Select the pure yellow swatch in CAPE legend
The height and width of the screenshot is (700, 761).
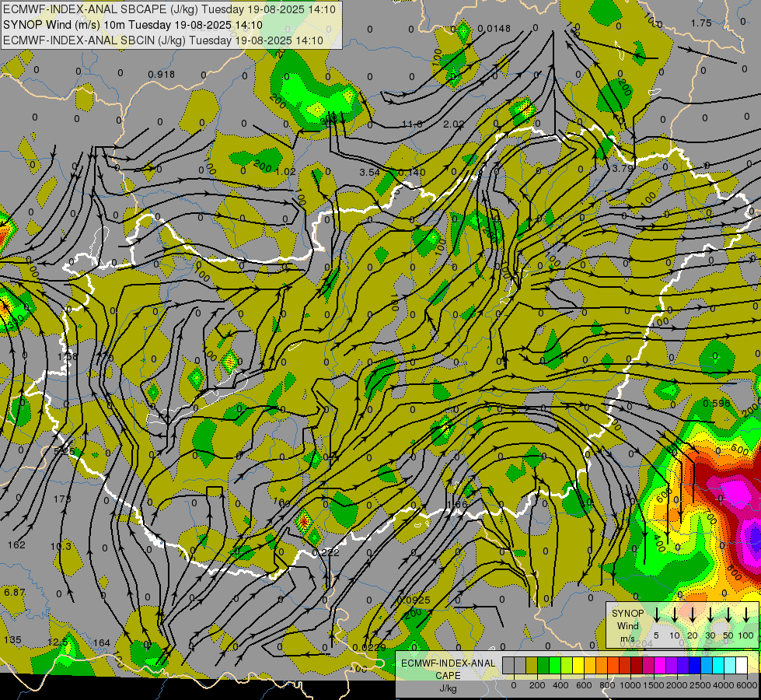tap(578, 665)
